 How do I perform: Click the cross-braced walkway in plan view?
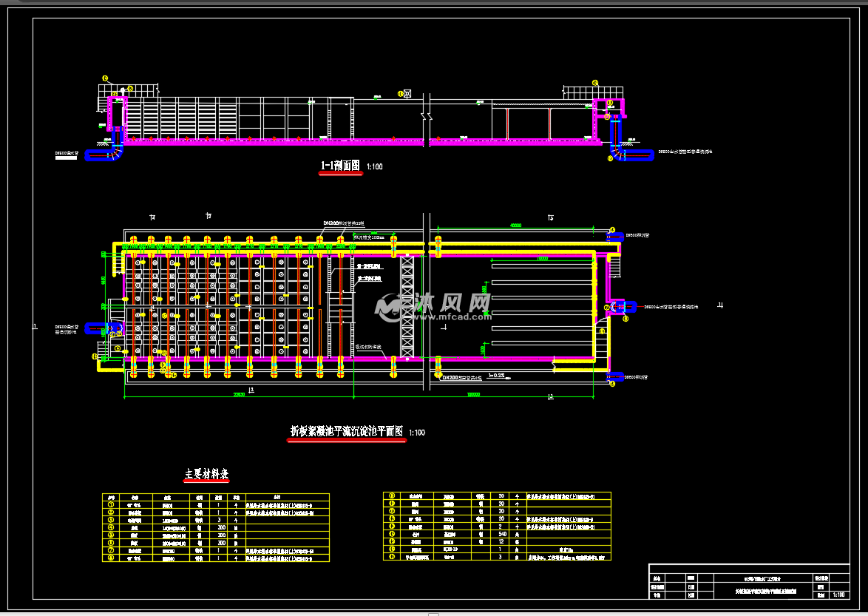coord(406,305)
